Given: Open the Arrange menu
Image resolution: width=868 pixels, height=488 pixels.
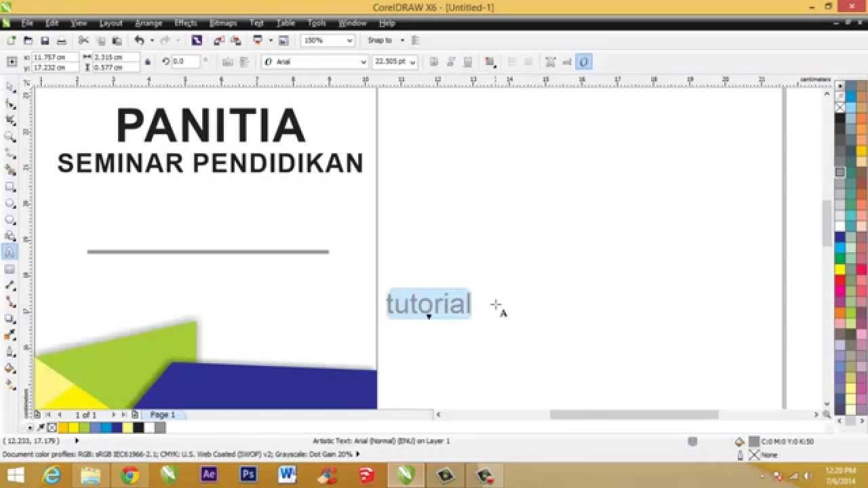Looking at the screenshot, I should click(149, 23).
